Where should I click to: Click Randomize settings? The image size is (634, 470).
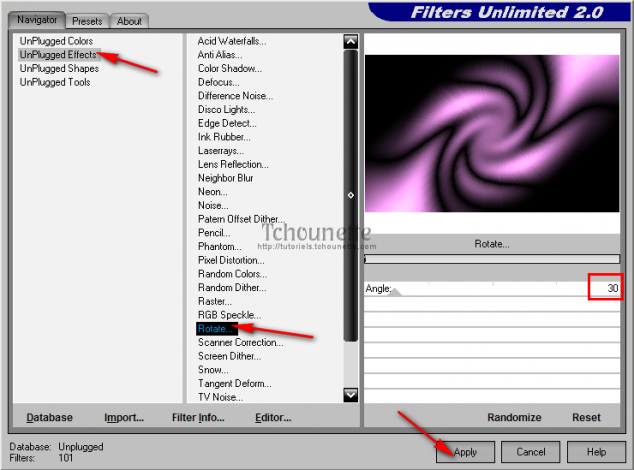pyautogui.click(x=514, y=418)
